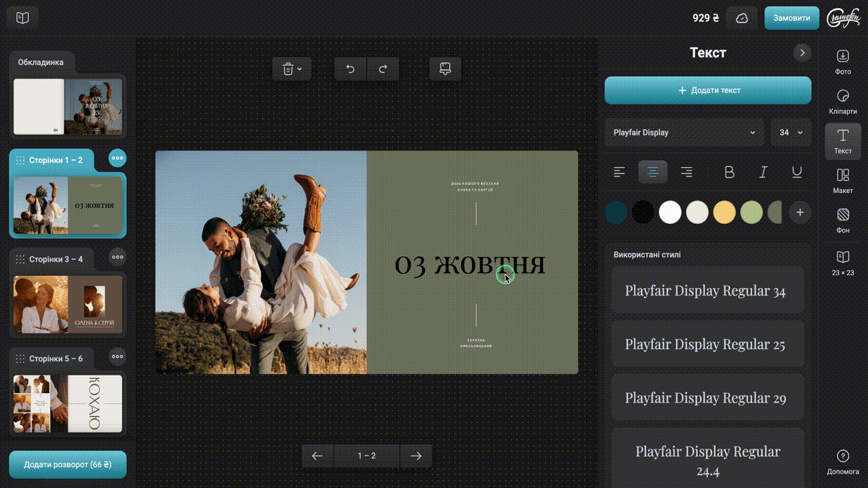The width and height of the screenshot is (868, 488).
Task: Open the font size 34 dropdown
Action: pyautogui.click(x=791, y=133)
